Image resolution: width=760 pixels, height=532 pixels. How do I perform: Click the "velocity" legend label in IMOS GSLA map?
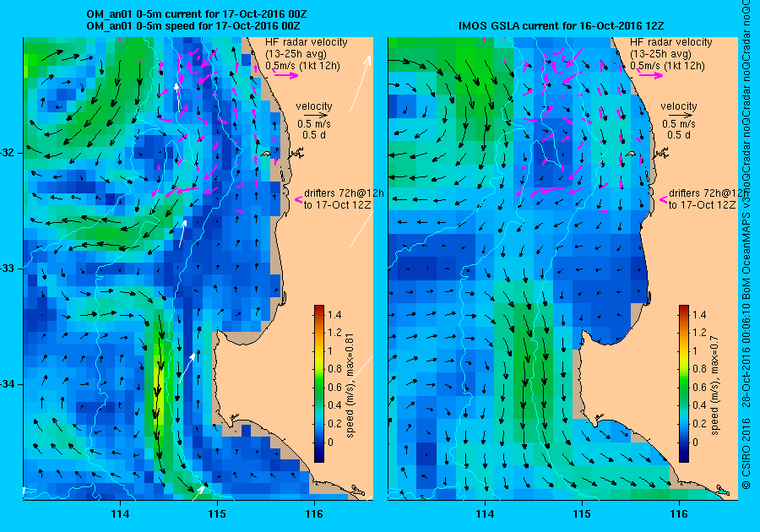679,106
